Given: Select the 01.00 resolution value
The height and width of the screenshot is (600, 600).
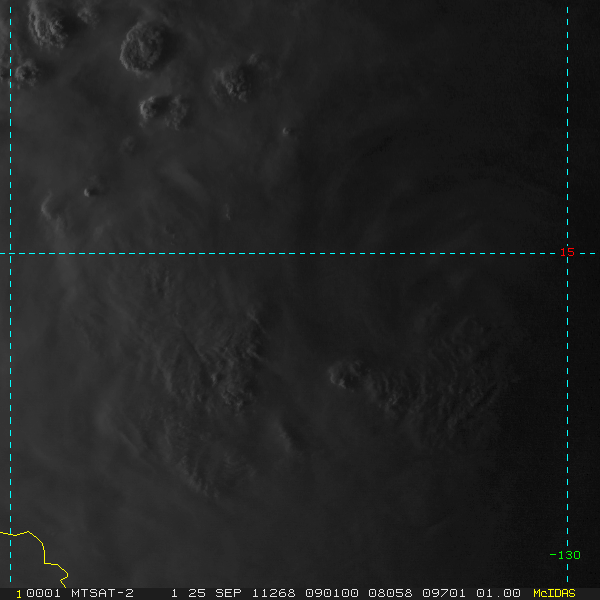Looking at the screenshot, I should point(498,593).
